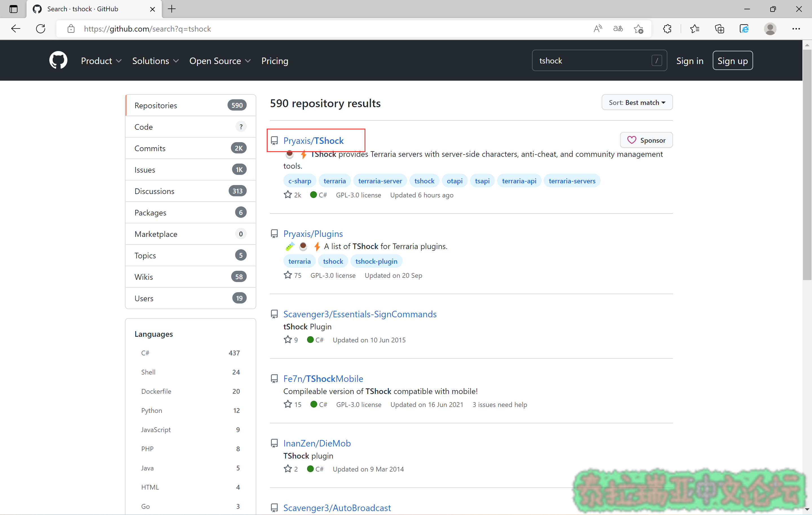Open Scavenger3/Essentials-SignCommands repository

click(x=360, y=314)
